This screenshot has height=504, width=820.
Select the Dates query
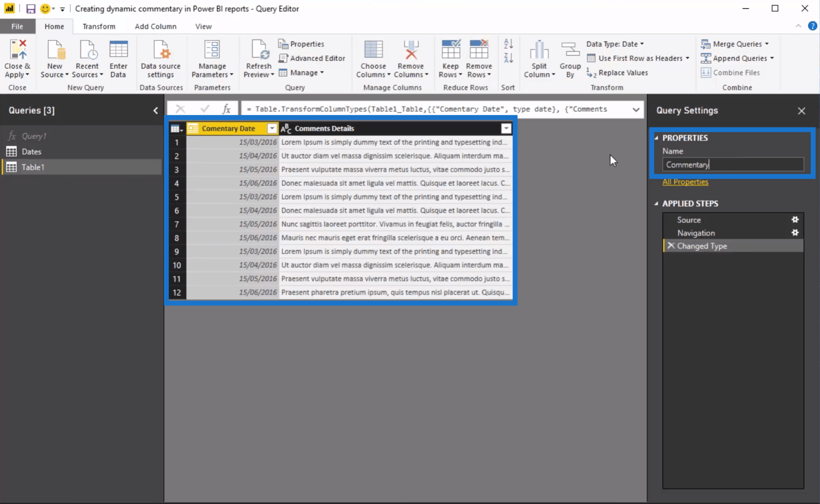click(82, 152)
